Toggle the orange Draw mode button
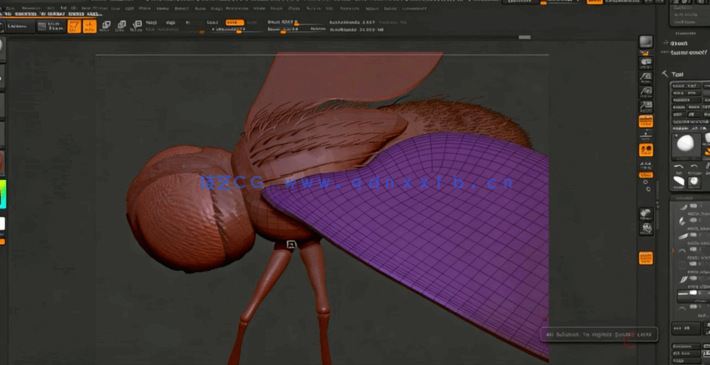 [x=90, y=26]
